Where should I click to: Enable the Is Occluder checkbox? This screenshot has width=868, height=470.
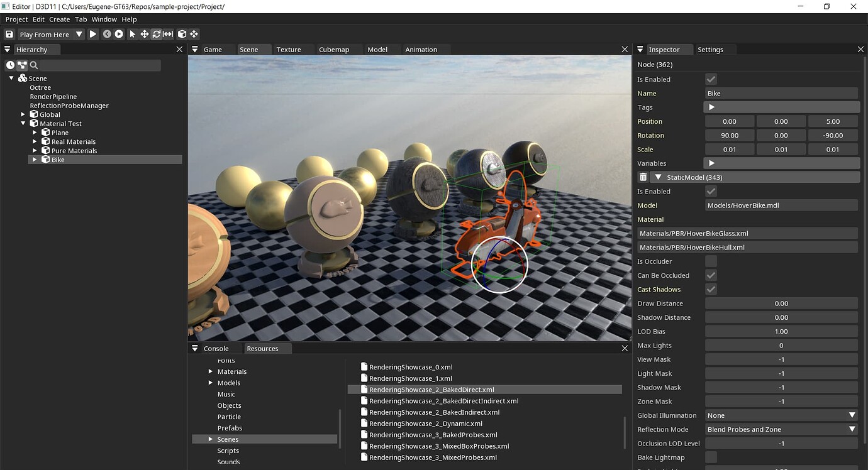(711, 261)
